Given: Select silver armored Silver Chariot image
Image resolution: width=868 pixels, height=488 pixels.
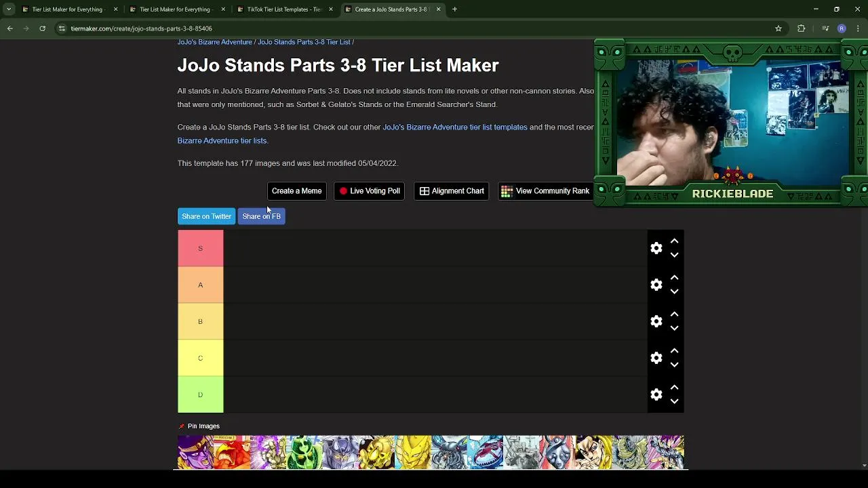Looking at the screenshot, I should [x=340, y=452].
